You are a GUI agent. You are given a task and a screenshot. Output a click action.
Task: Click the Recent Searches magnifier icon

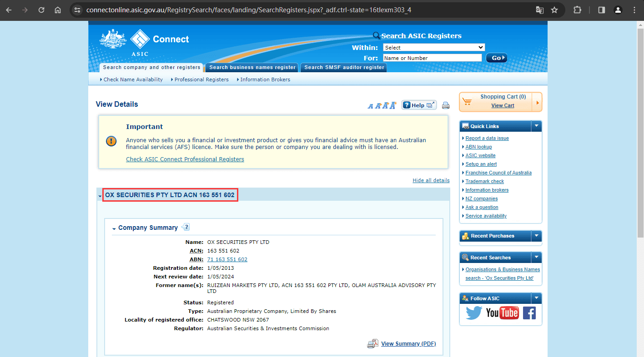[x=465, y=258]
